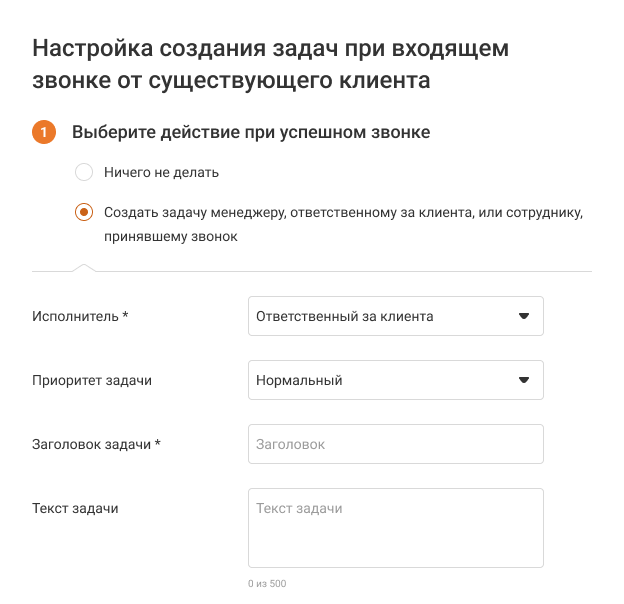The height and width of the screenshot is (604, 624).
Task: Click the "Текст задачи" field label on the left
Action: point(76,508)
